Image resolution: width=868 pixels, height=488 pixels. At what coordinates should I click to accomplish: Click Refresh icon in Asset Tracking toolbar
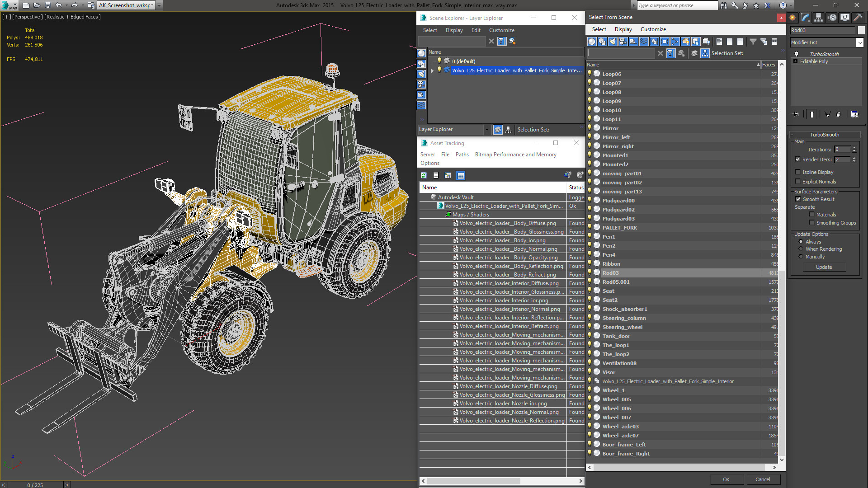[424, 175]
